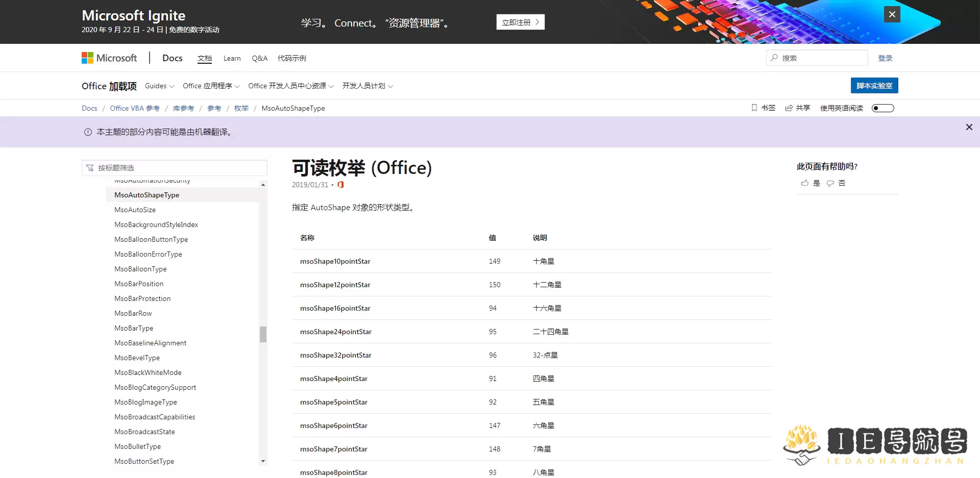
Task: Select MsoBalloonErrorType in the sidebar
Action: click(x=148, y=254)
